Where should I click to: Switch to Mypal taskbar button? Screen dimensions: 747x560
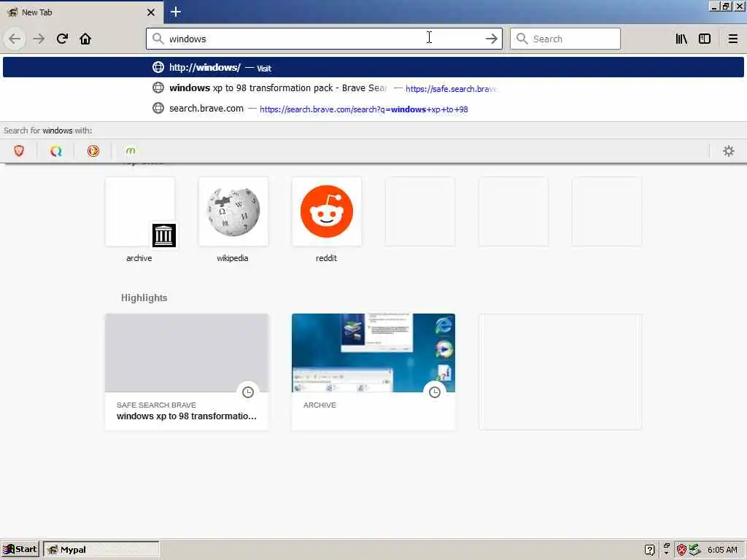point(101,550)
